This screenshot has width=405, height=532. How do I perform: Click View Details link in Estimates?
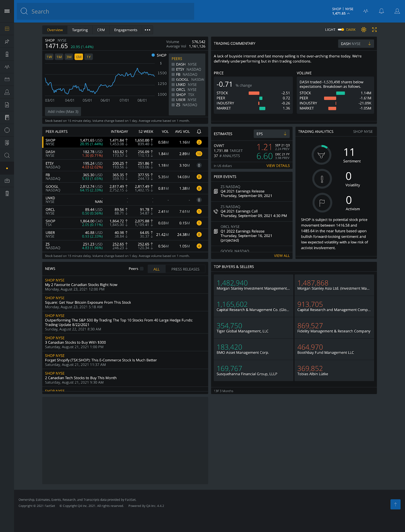coord(278,166)
